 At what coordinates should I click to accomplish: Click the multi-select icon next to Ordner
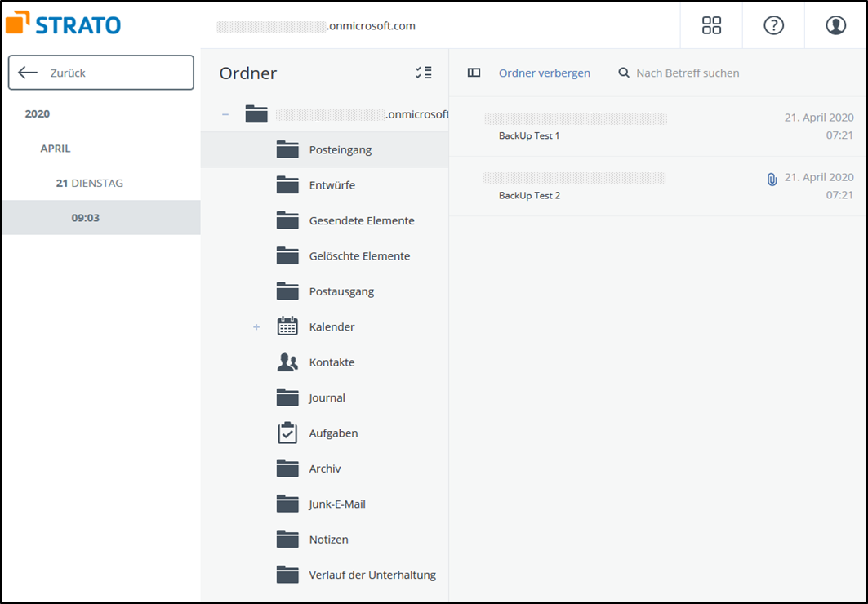(424, 73)
